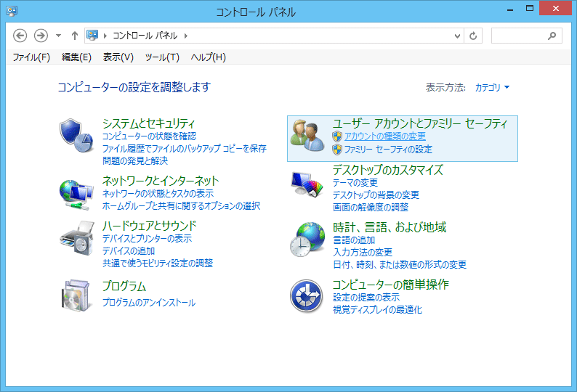Expand breadcrumb arrow after コントロール パネル
The height and width of the screenshot is (392, 577).
[x=186, y=36]
